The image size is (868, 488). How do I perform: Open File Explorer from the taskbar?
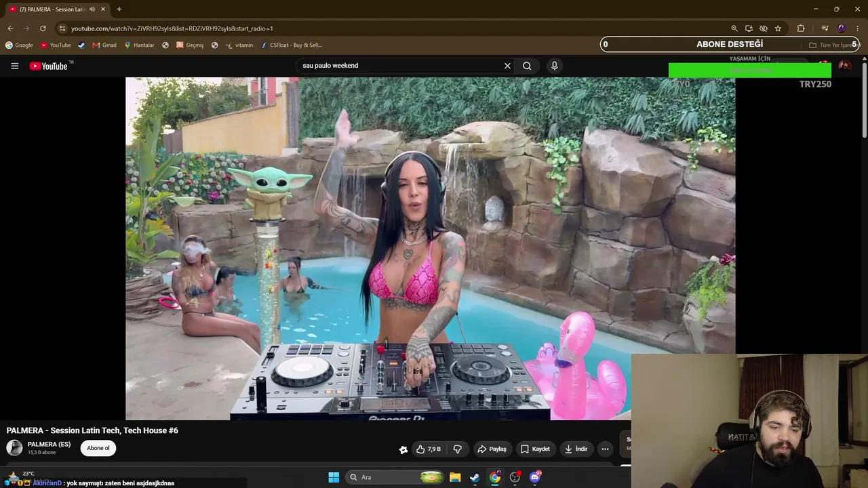[455, 477]
